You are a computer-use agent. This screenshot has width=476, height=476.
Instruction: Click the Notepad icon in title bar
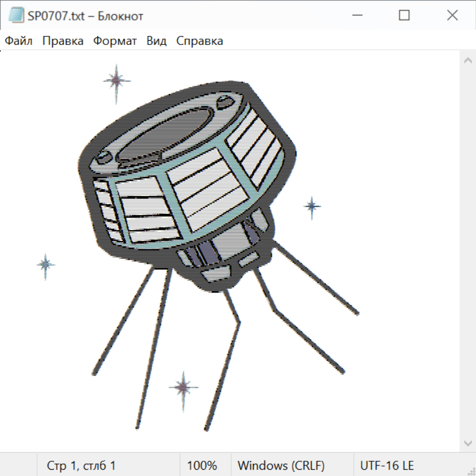pyautogui.click(x=16, y=16)
